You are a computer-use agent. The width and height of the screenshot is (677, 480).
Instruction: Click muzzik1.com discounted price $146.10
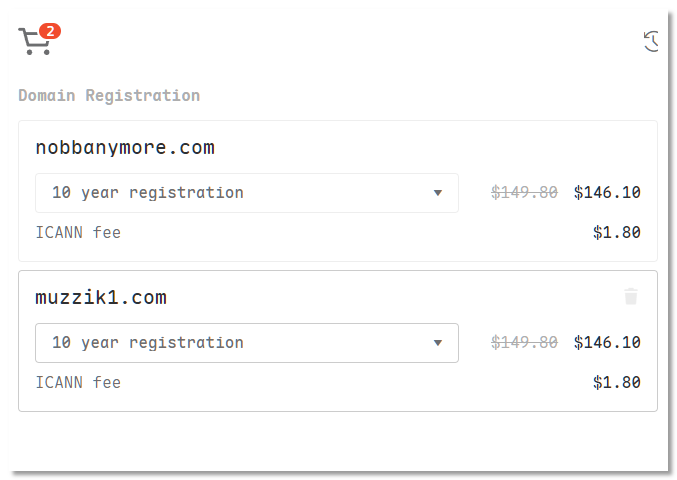coord(607,343)
